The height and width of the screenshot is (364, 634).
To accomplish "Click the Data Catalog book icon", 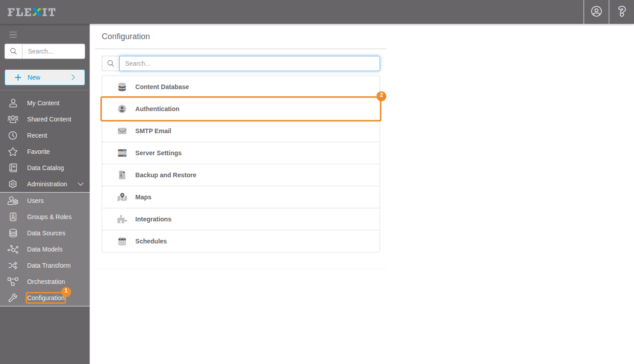I will pos(13,168).
